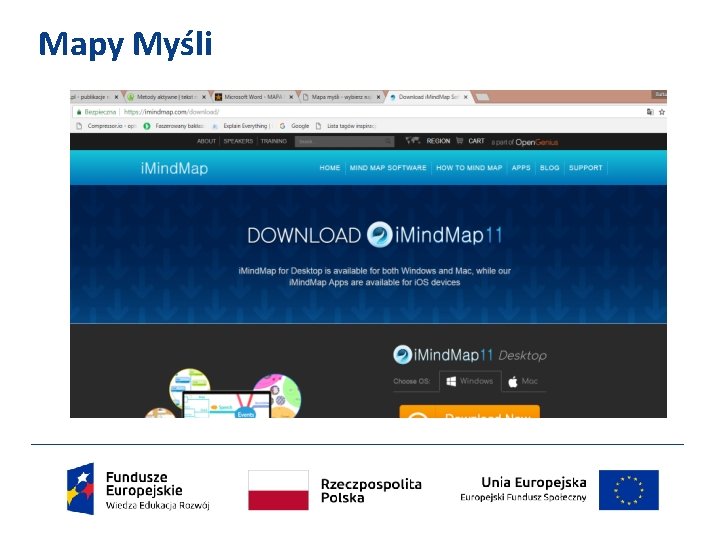Viewport: 720px width, 540px height.
Task: Close the Mapa myśli tab
Action: click(x=378, y=97)
